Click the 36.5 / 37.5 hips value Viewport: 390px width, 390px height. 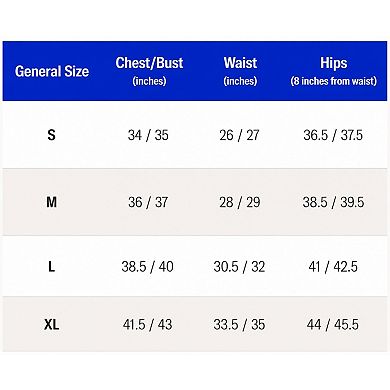point(333,135)
